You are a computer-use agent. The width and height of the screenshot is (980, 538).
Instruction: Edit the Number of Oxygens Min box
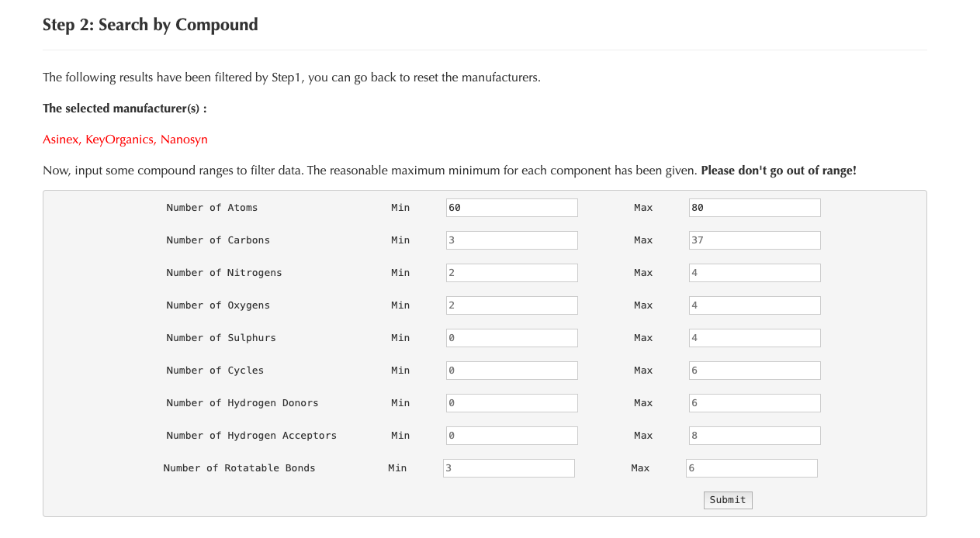coord(511,305)
